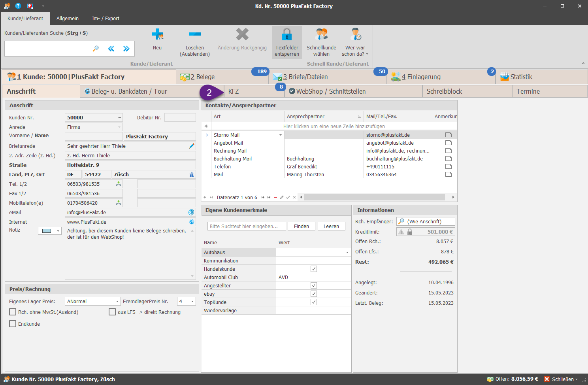
Task: Click Kundenmerkmale search text field
Action: [247, 226]
